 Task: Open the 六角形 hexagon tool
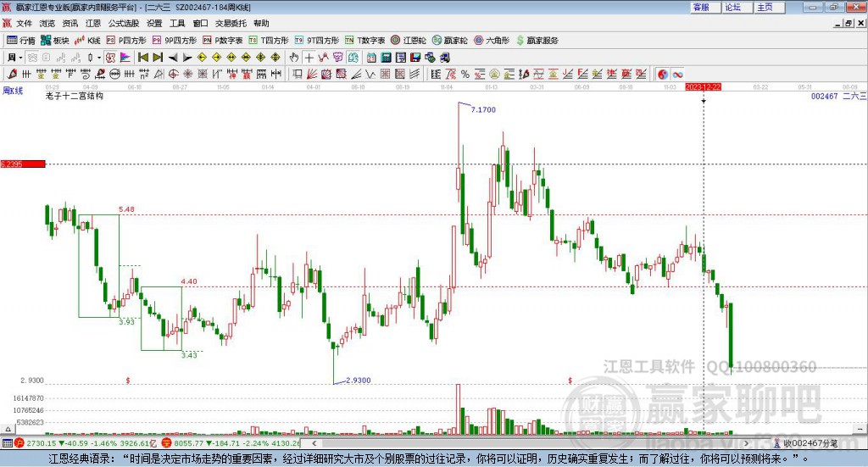(492, 41)
